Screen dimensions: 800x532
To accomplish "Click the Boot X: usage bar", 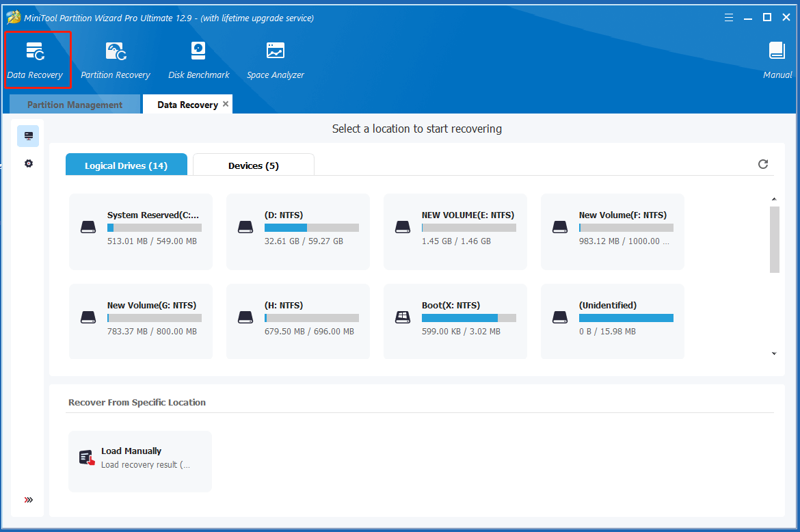I will click(469, 318).
